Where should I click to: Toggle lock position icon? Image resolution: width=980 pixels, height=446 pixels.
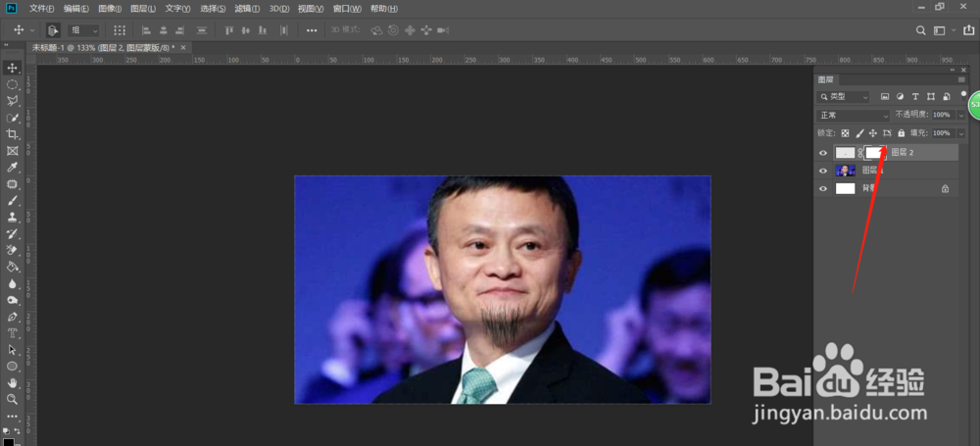coord(873,133)
